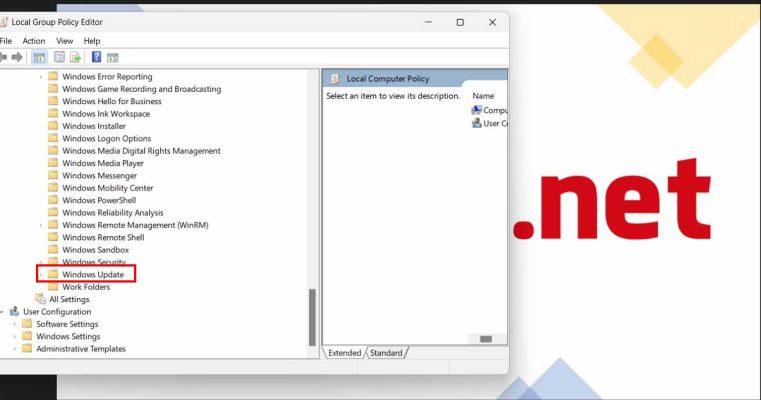This screenshot has width=761, height=400.
Task: Select the Windows Update folder
Action: click(93, 274)
